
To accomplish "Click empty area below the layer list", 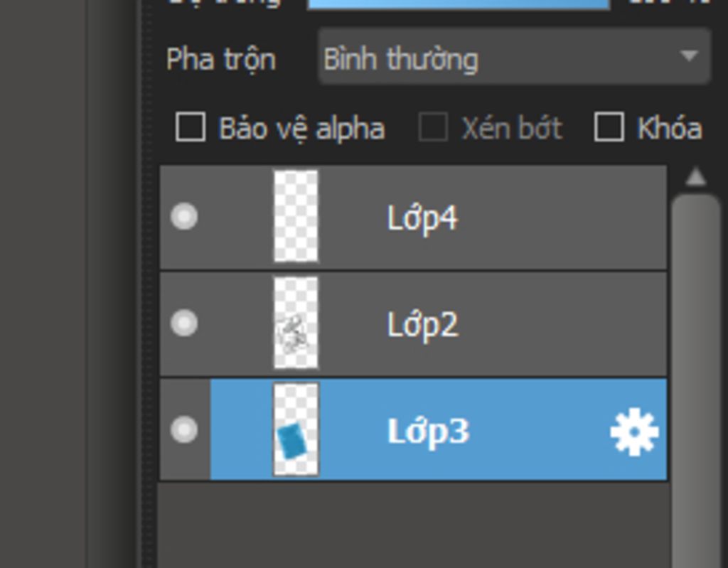I will [x=413, y=525].
